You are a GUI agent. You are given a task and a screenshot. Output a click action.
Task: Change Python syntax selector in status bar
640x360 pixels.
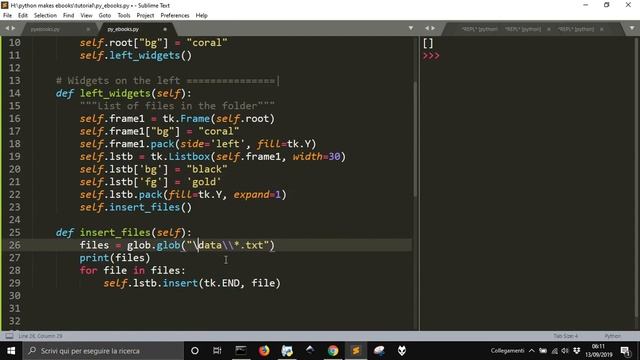613,336
